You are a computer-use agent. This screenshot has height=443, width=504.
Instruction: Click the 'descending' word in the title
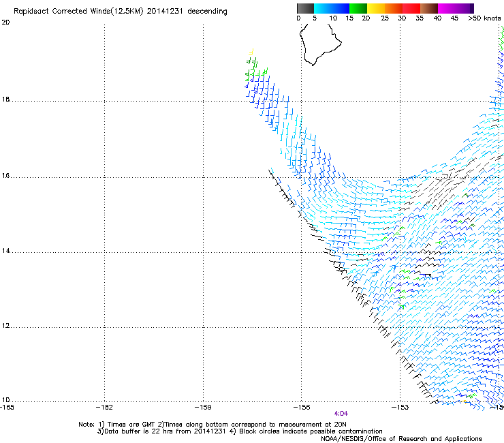pos(207,11)
